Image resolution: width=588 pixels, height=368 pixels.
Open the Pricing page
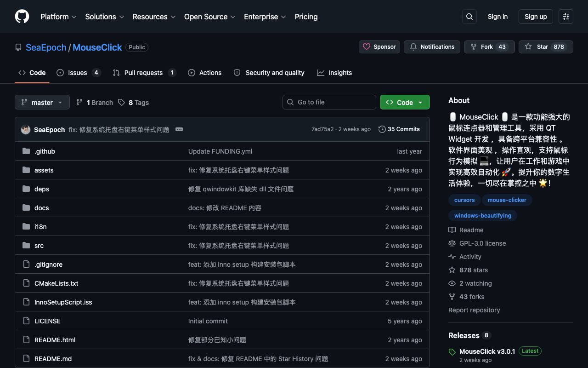[x=306, y=17]
